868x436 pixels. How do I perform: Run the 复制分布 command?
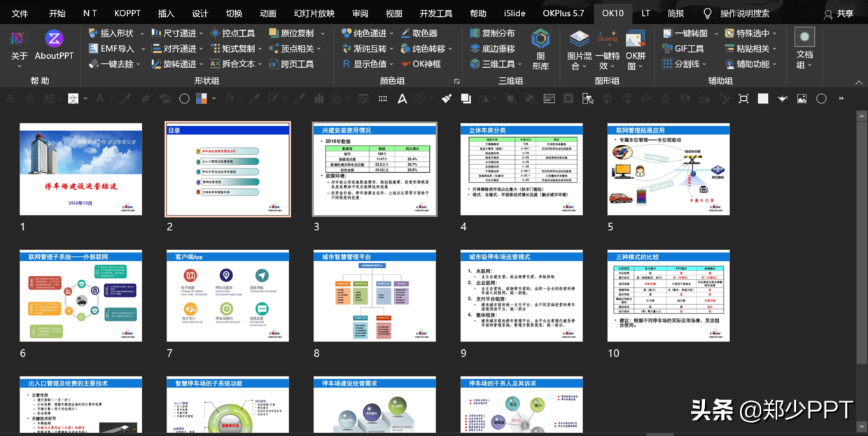[x=491, y=33]
